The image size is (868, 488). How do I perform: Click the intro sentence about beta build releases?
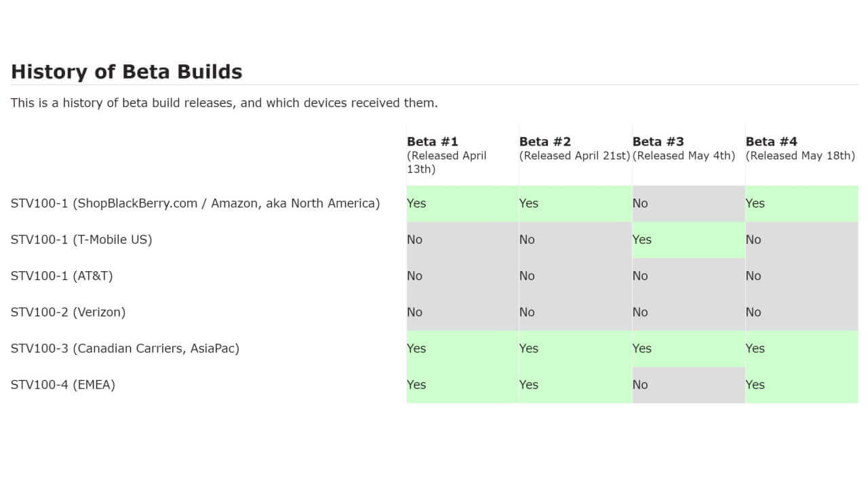coord(224,103)
